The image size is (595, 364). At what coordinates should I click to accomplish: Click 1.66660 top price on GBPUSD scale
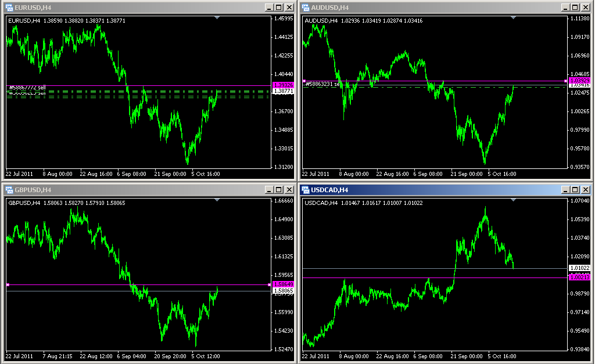[284, 201]
